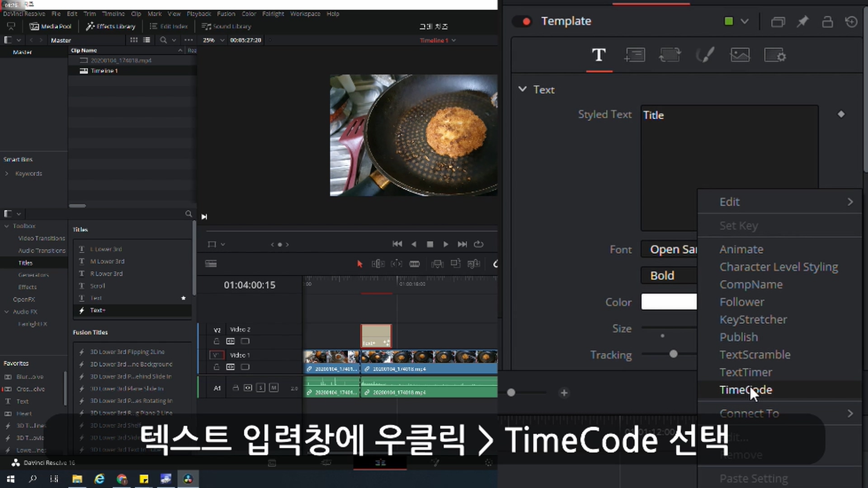
Task: Collapse the Text section chevron
Action: click(523, 89)
